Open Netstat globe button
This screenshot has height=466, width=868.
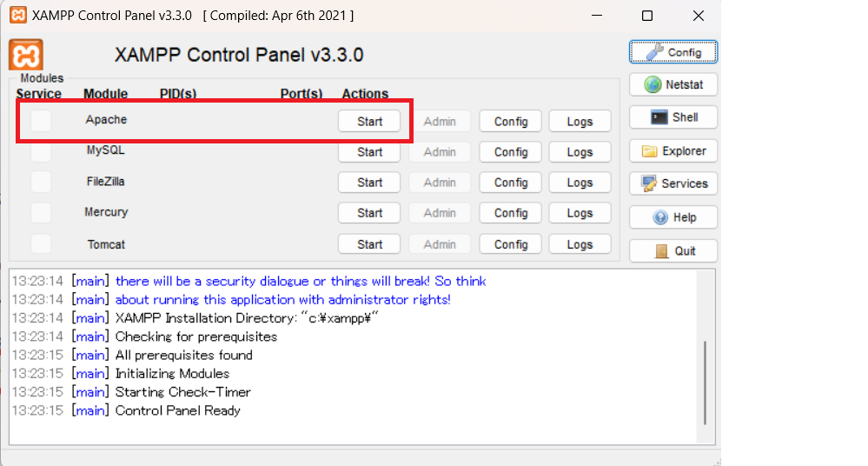click(673, 85)
